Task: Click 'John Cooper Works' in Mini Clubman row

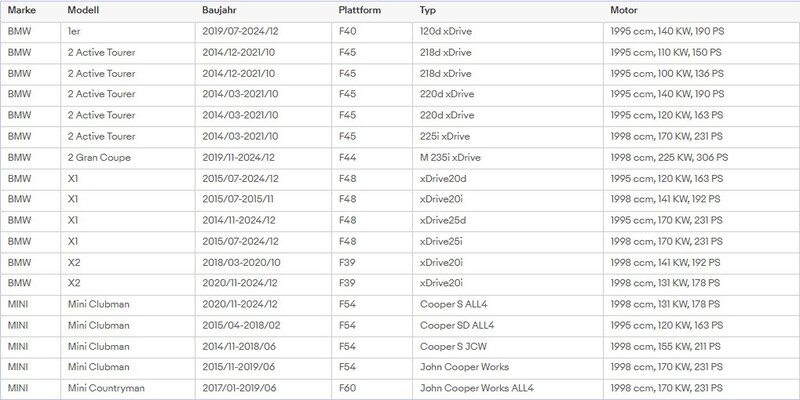Action: 464,367
